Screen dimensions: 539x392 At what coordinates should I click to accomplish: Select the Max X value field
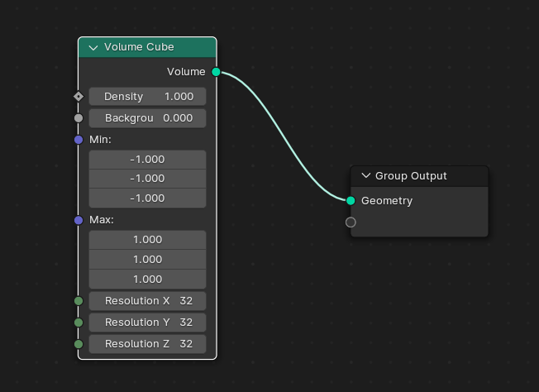pos(147,240)
